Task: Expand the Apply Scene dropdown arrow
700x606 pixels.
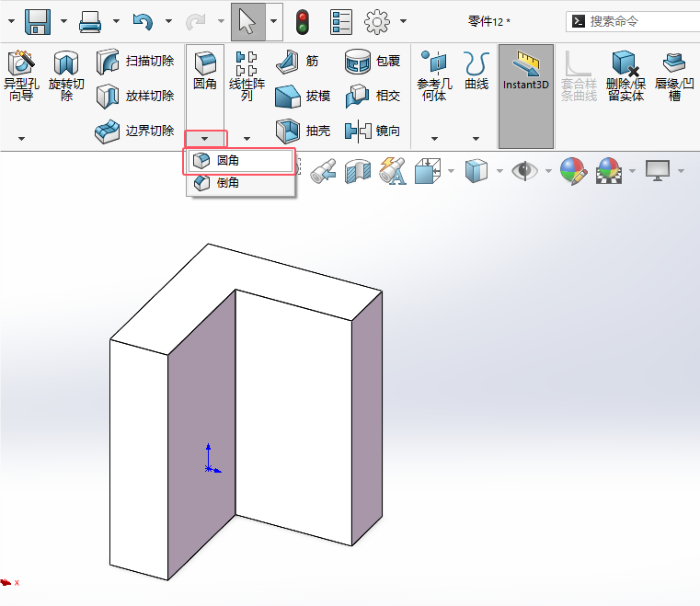Action: coord(632,171)
